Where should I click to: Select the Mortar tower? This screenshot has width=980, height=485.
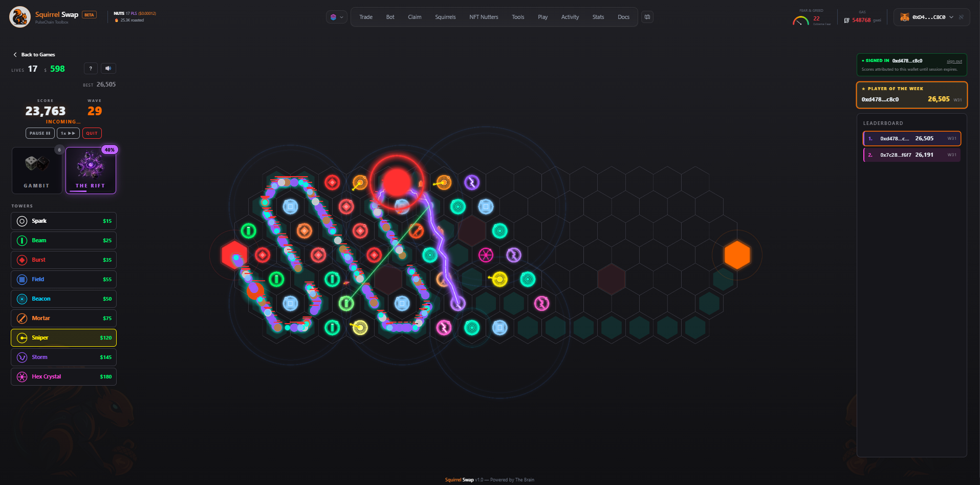(x=63, y=319)
